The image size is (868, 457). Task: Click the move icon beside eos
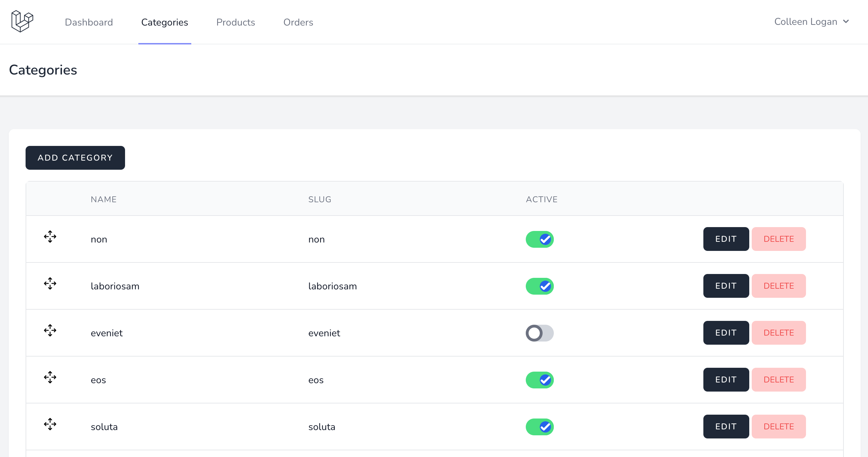(x=50, y=377)
